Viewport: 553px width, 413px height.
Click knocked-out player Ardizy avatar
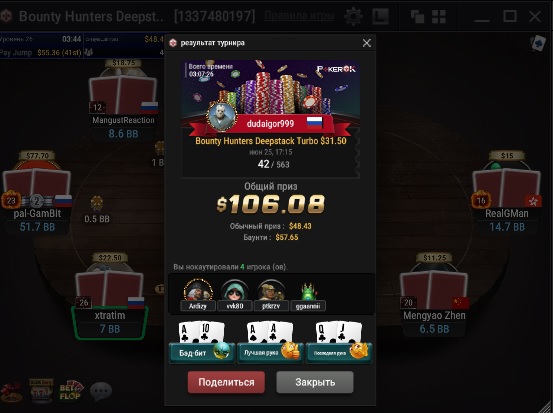pos(198,291)
